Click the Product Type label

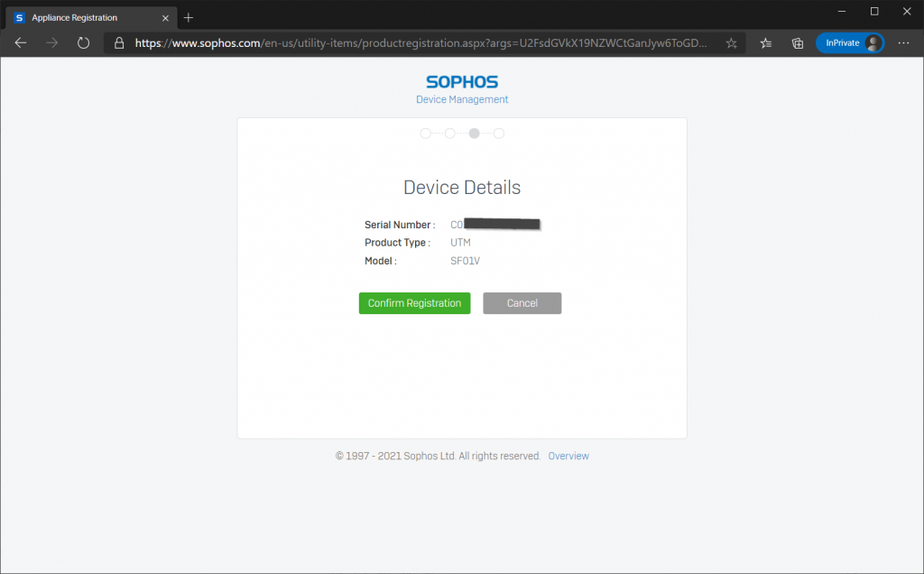tap(397, 243)
